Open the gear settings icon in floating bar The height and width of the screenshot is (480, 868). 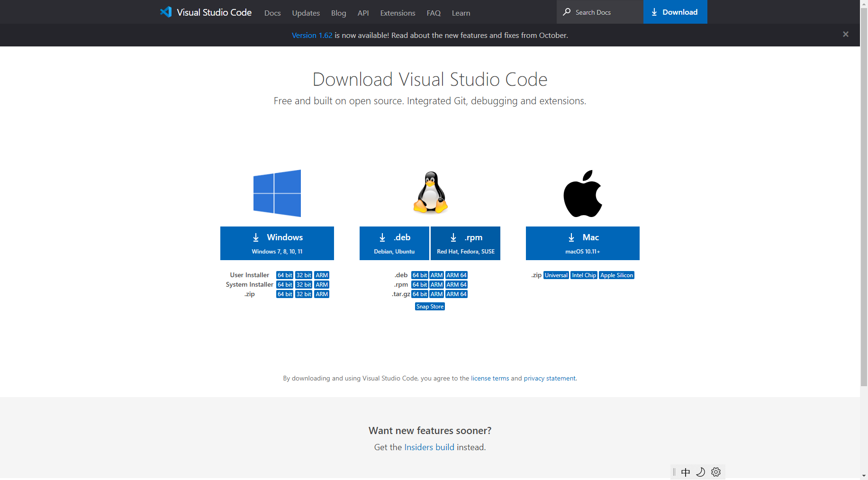716,472
